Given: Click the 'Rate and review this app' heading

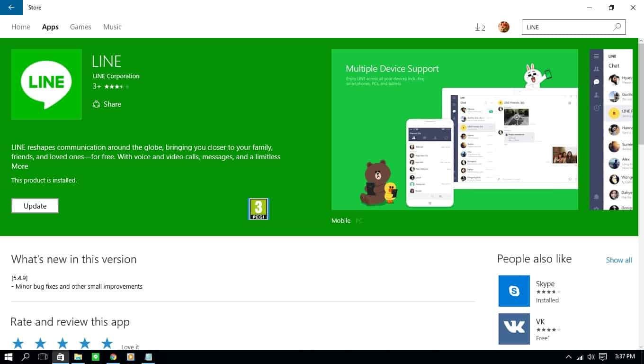Looking at the screenshot, I should [70, 322].
